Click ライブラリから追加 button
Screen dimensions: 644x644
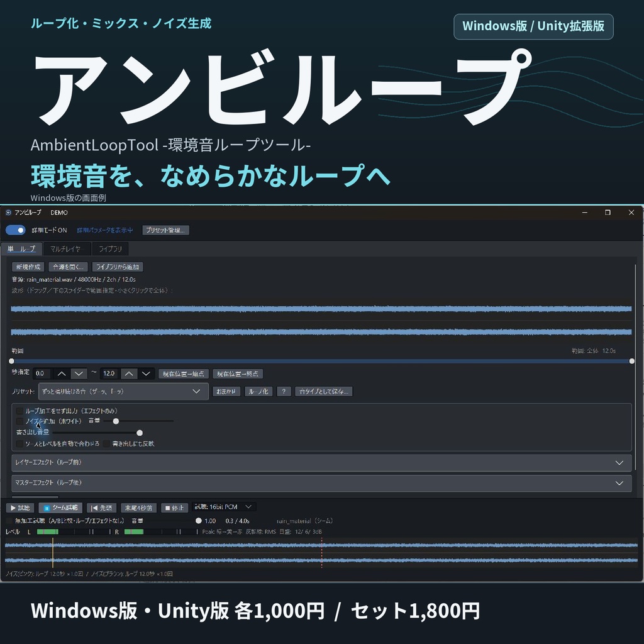tap(118, 267)
